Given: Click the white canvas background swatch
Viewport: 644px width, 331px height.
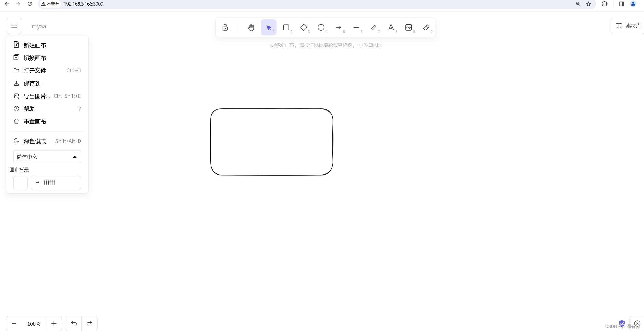Looking at the screenshot, I should (x=20, y=183).
